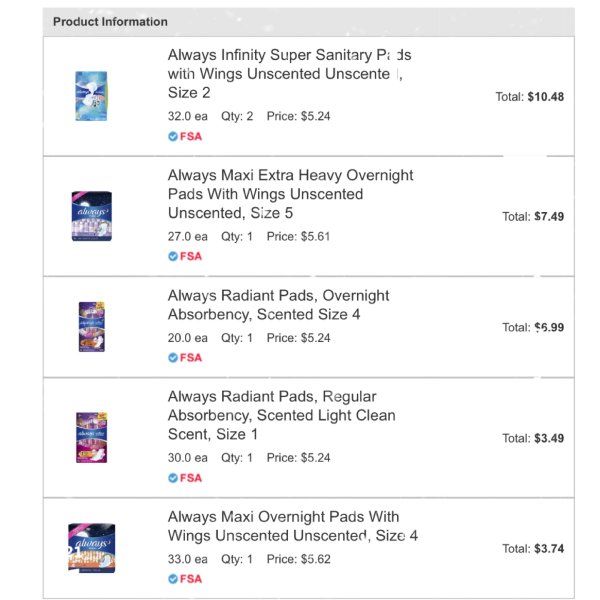This screenshot has width=600, height=600.
Task: Click the $7.49 total for Maxi Extra Heavy pads
Action: pos(533,217)
